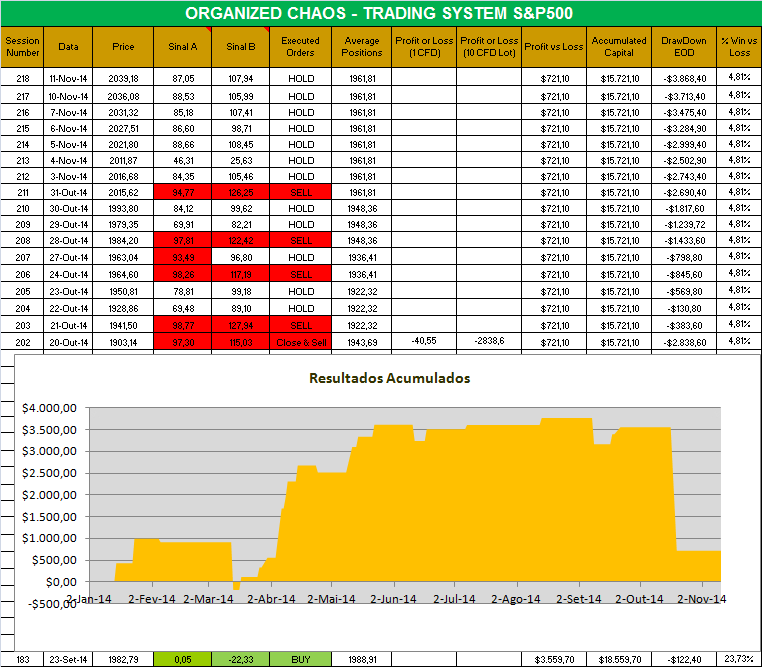The height and width of the screenshot is (667, 762).
Task: Select date cell 7-Nov-14
Action: pyautogui.click(x=68, y=112)
